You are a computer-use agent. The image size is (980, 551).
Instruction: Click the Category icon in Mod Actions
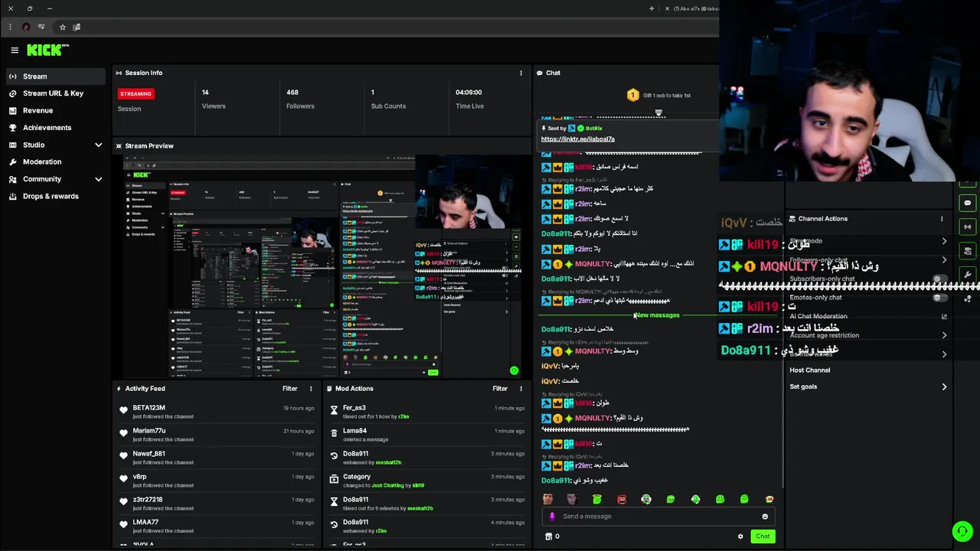[x=334, y=480]
